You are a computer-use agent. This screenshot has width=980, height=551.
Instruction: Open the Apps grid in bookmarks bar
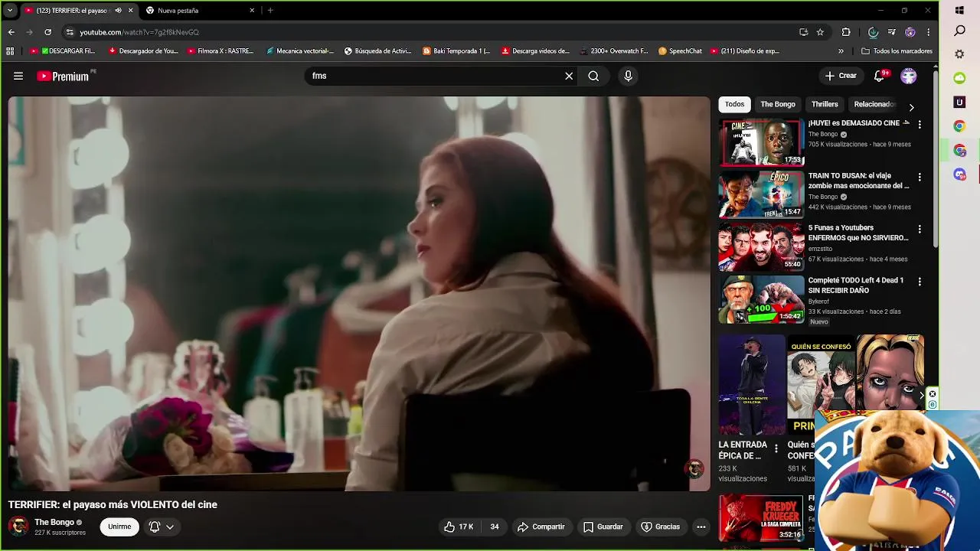click(10, 51)
